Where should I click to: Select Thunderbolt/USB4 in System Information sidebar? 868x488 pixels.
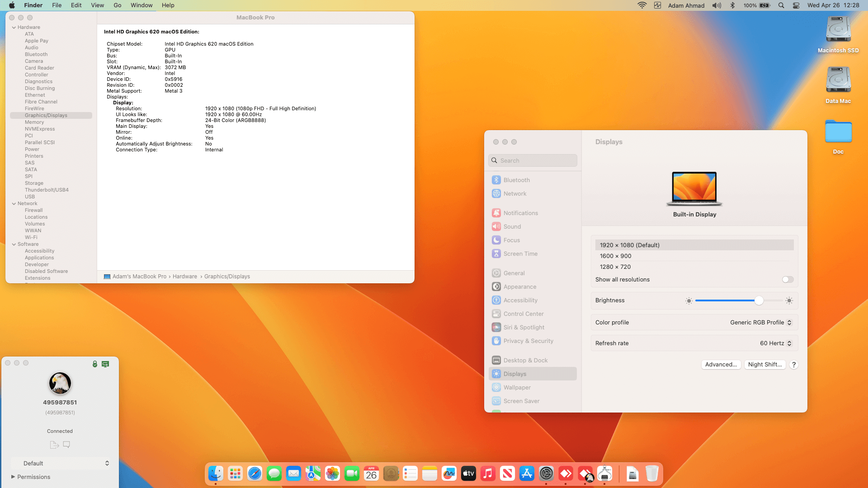(x=47, y=190)
